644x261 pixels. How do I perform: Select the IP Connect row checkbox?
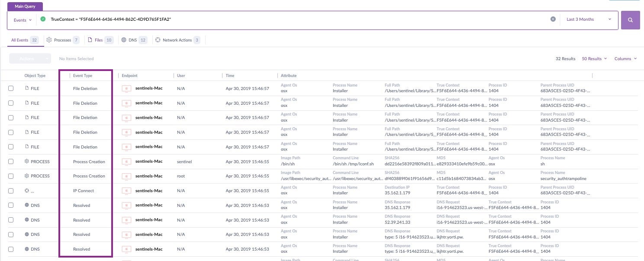[x=11, y=190]
